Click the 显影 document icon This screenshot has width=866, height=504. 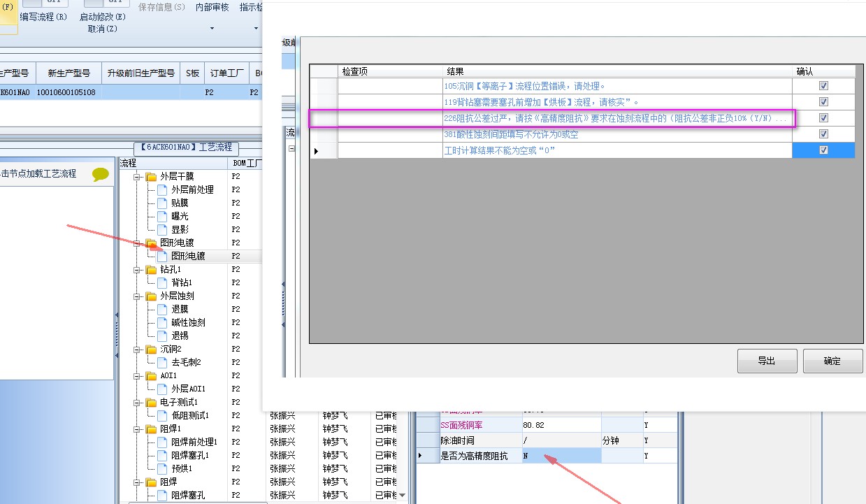[163, 230]
